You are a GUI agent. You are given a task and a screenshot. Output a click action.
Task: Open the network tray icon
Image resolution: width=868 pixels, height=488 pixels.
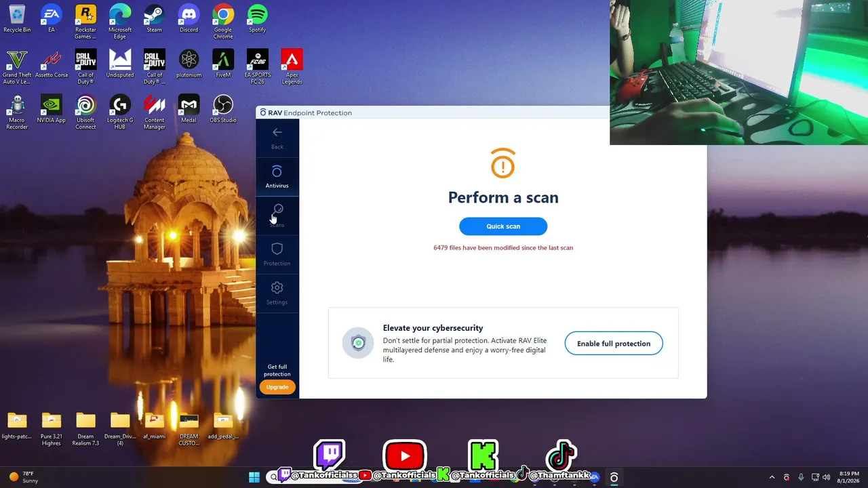click(815, 477)
